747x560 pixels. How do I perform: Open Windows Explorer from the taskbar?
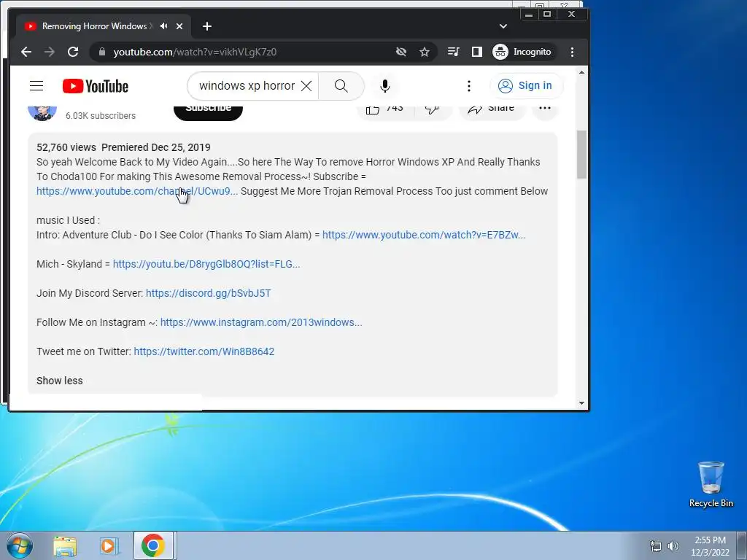tap(65, 545)
